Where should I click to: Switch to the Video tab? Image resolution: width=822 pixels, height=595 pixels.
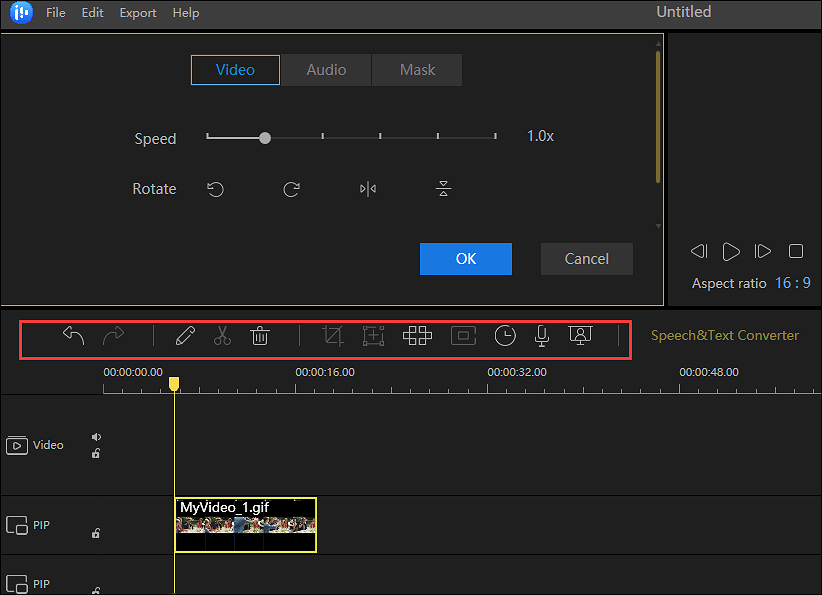(235, 70)
